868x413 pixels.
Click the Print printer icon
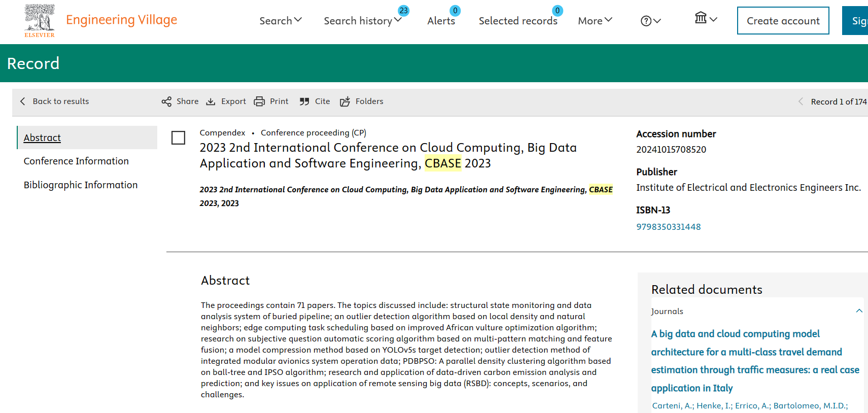[259, 101]
